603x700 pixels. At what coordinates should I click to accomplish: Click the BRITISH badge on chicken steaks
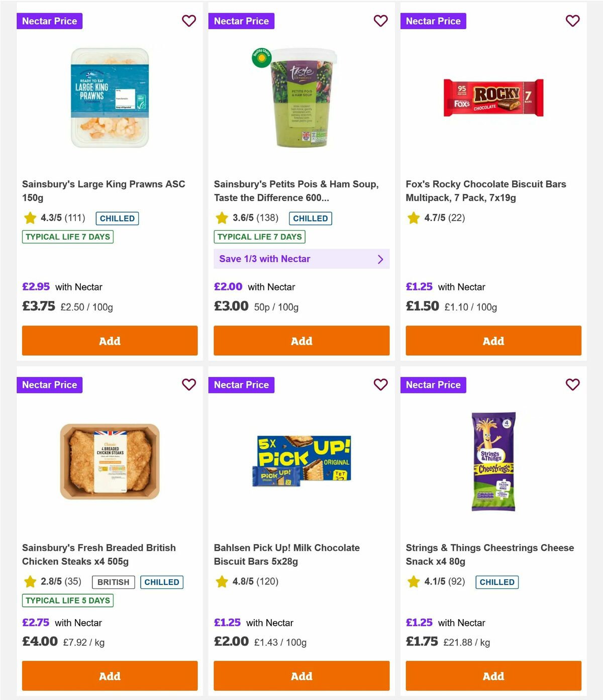pos(113,582)
